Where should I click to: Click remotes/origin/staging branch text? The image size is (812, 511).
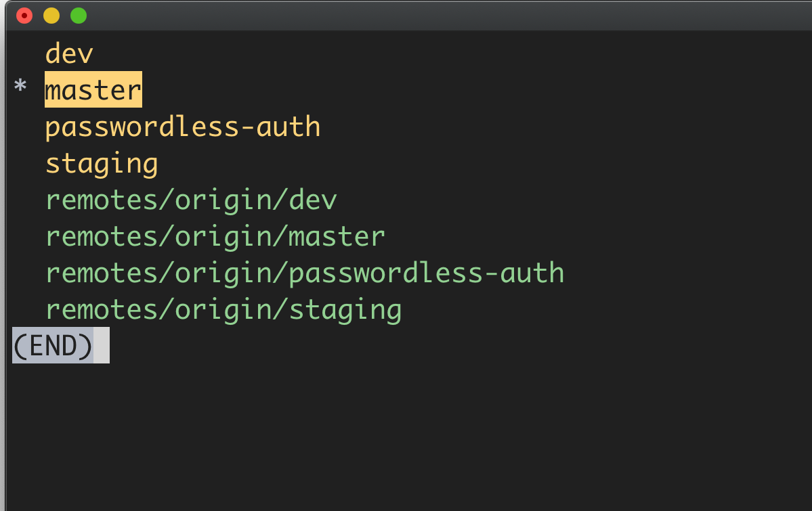pos(223,309)
